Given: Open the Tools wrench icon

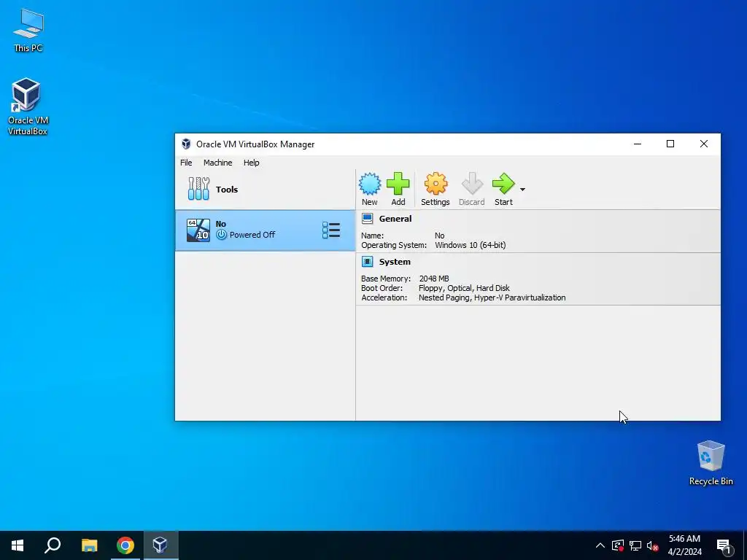Looking at the screenshot, I should click(x=198, y=189).
